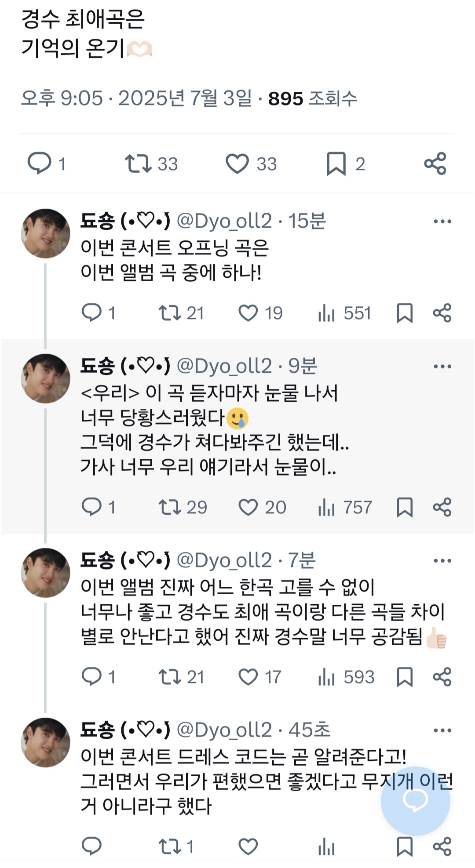The height and width of the screenshot is (868, 475).
Task: Repost the reply mentioning <우리> song
Action: tap(170, 507)
